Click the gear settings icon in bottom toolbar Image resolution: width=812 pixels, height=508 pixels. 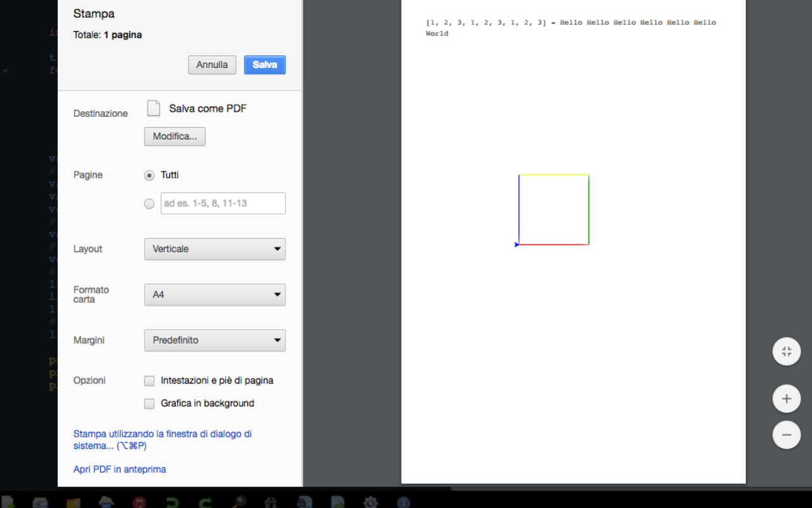pos(370,502)
